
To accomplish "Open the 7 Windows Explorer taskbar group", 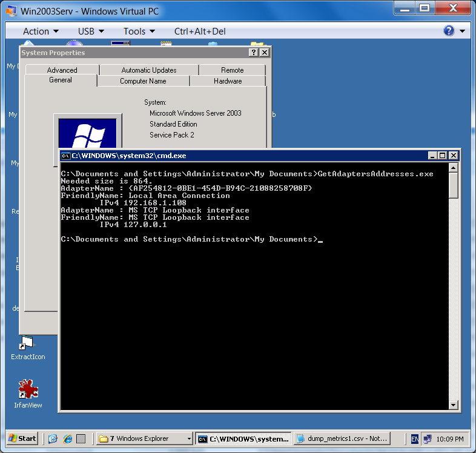I will (145, 438).
